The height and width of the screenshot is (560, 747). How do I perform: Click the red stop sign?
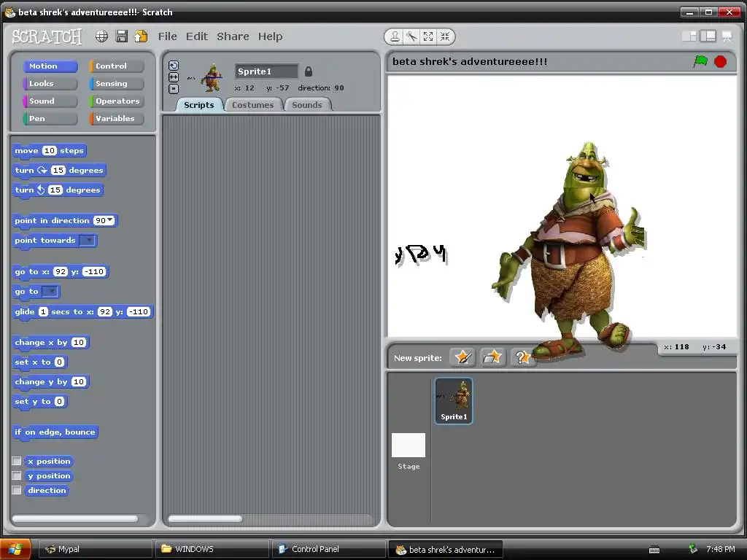(x=720, y=61)
